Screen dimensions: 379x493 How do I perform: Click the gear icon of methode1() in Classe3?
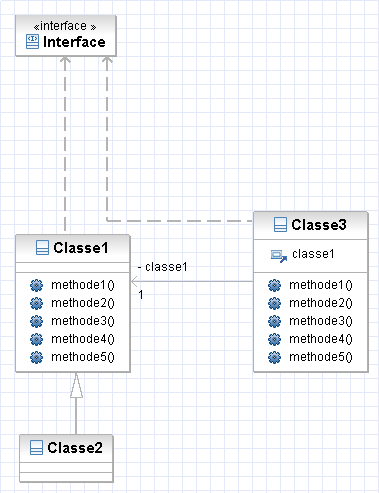point(275,285)
